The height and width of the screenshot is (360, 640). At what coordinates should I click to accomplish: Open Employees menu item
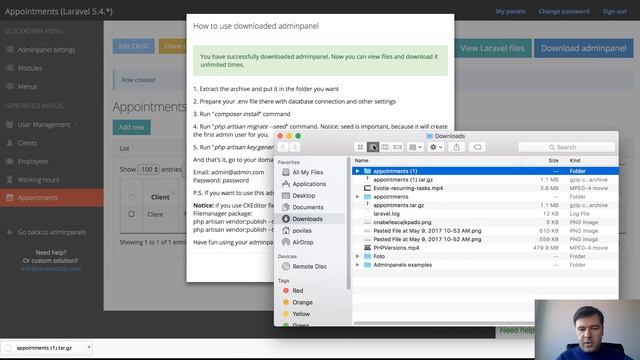click(33, 162)
